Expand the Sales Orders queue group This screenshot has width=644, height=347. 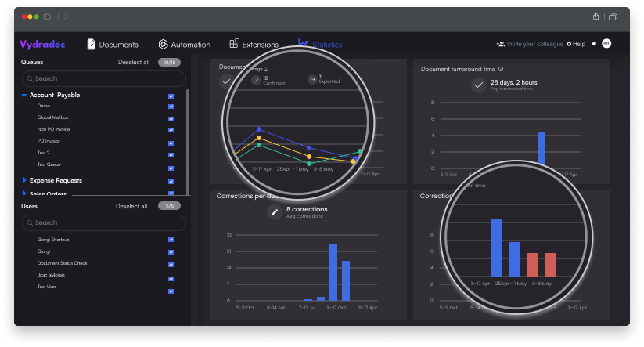click(x=24, y=193)
